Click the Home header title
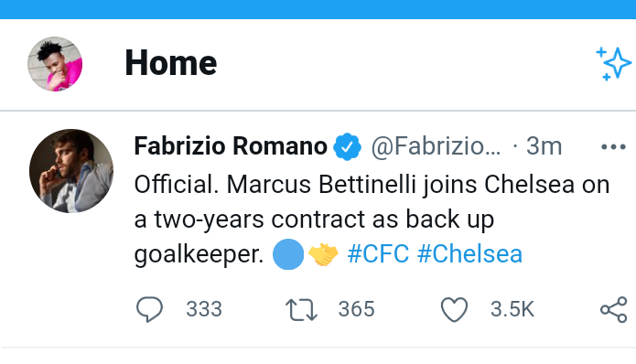Viewport: 636px width, 364px height. [x=171, y=63]
